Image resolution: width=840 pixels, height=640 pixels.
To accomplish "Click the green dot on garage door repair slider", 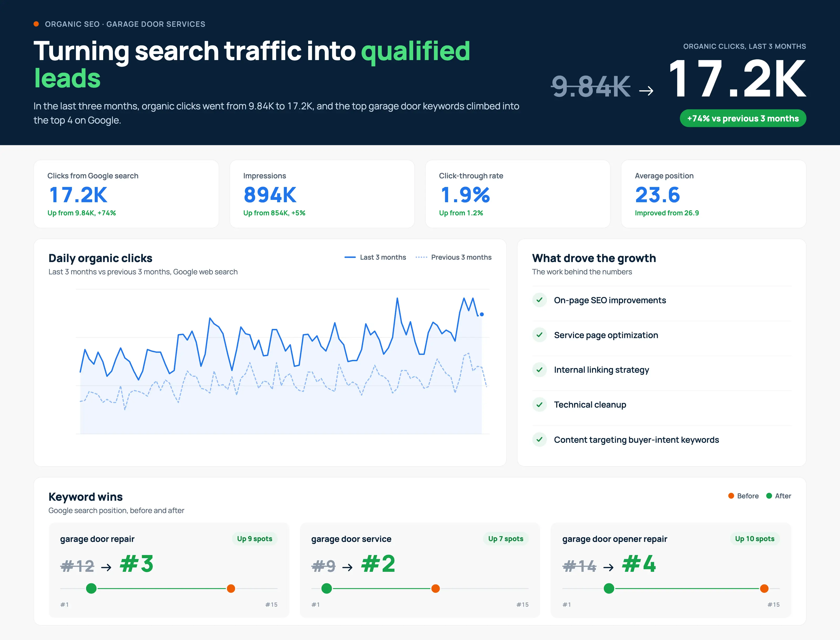I will (91, 588).
